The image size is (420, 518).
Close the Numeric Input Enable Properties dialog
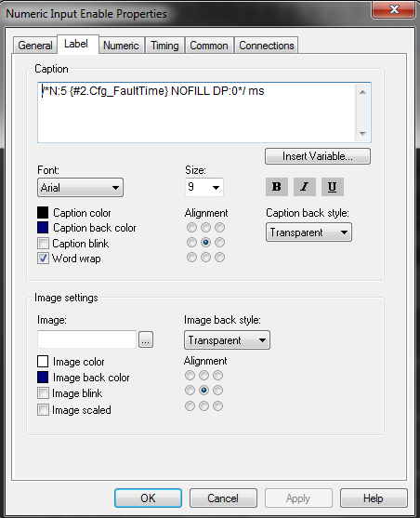[x=394, y=9]
